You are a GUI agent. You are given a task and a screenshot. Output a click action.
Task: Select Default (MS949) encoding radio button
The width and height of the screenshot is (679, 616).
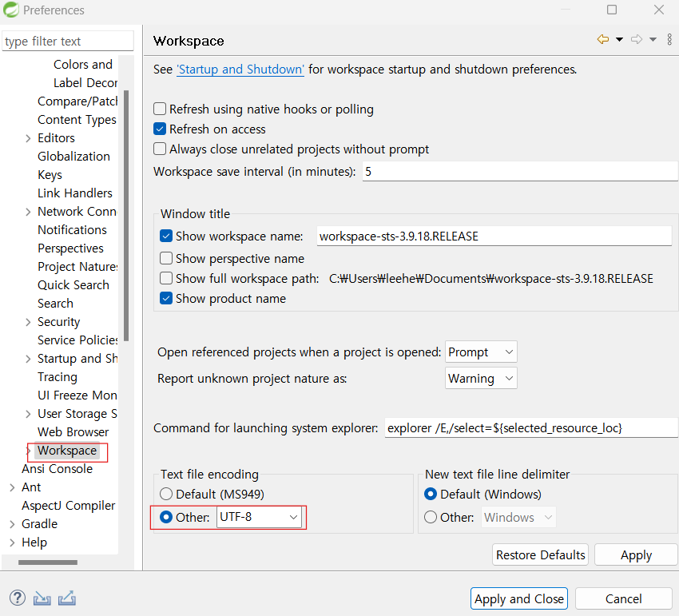click(166, 494)
